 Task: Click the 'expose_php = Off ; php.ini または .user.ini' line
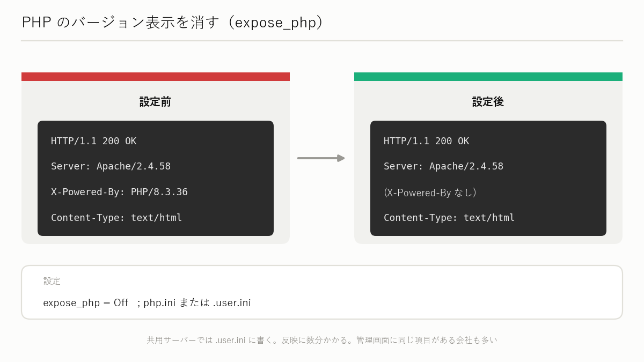147,303
